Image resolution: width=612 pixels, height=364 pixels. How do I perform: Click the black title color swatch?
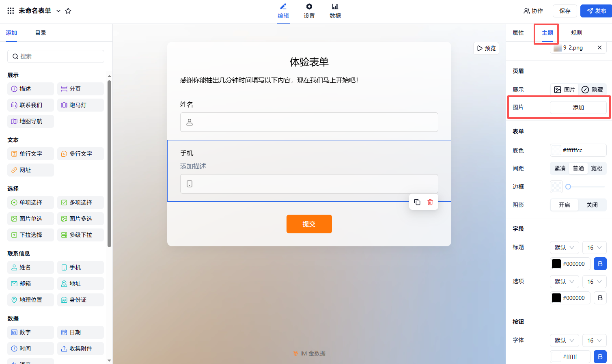556,264
